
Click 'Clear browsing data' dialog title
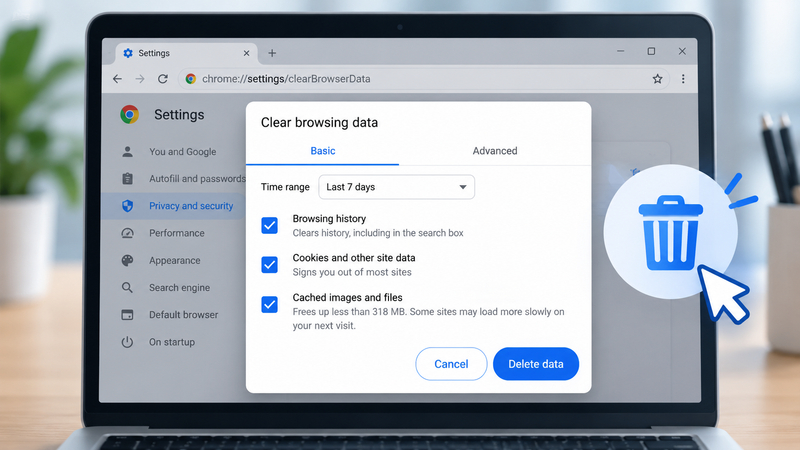pyautogui.click(x=319, y=122)
